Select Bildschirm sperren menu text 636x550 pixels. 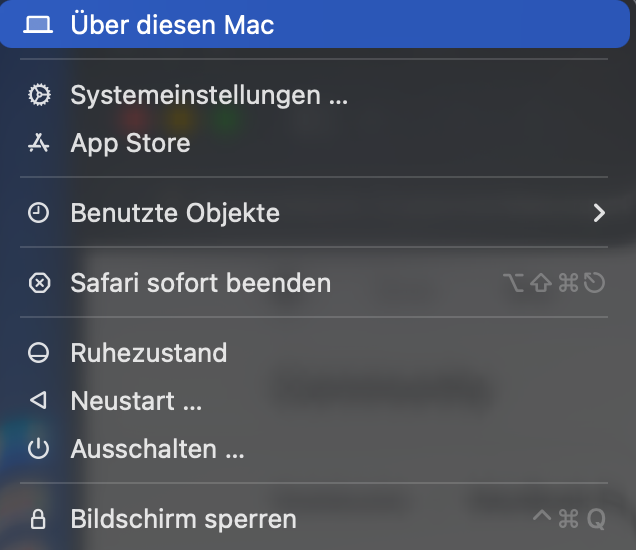(183, 519)
